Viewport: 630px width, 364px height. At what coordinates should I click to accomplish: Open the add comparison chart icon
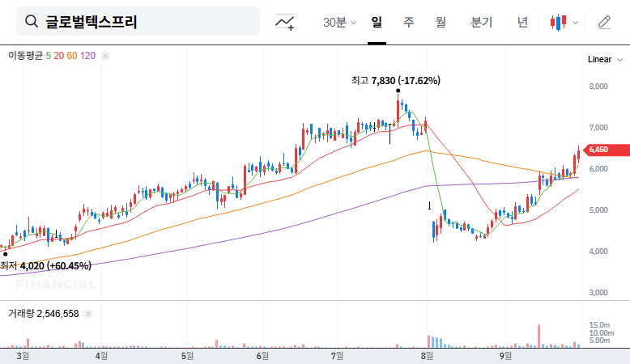[x=284, y=22]
